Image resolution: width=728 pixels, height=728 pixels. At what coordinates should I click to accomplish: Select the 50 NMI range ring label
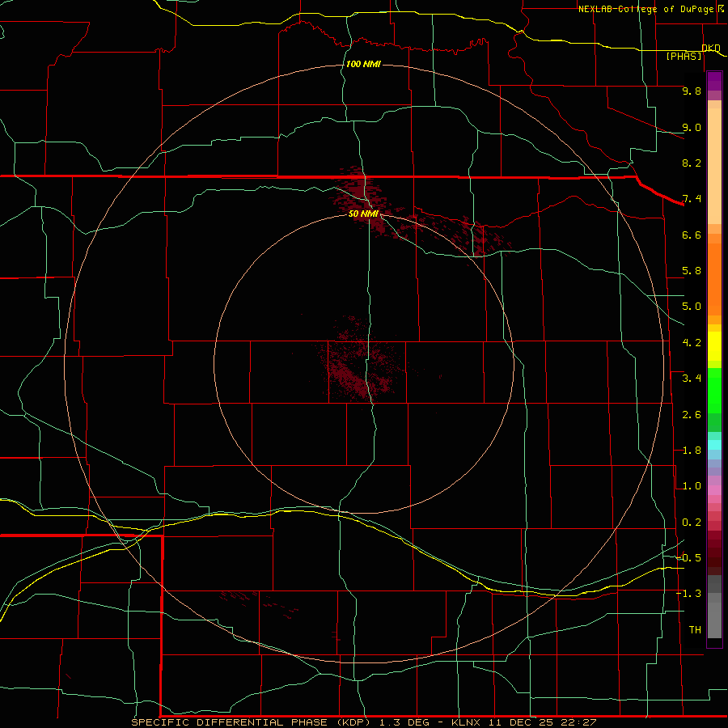point(363,214)
